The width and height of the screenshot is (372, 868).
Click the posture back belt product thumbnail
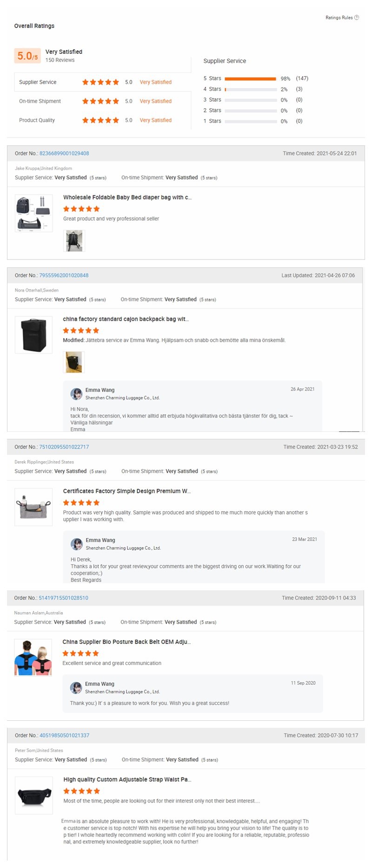33,658
